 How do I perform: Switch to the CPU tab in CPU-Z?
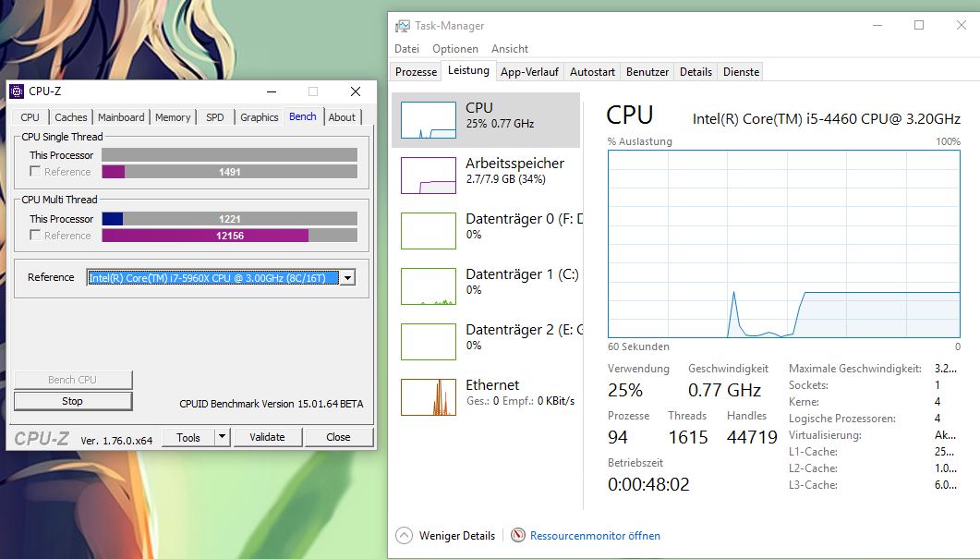[x=30, y=117]
